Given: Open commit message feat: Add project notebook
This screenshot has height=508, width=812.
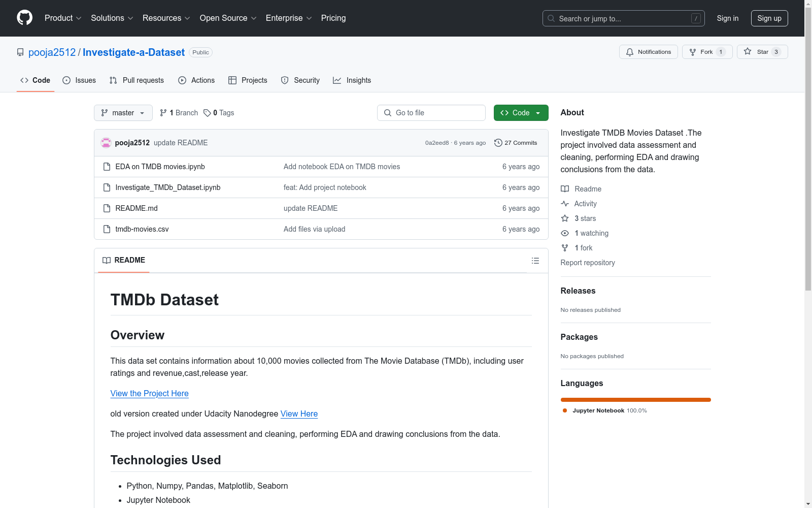Looking at the screenshot, I should point(325,187).
